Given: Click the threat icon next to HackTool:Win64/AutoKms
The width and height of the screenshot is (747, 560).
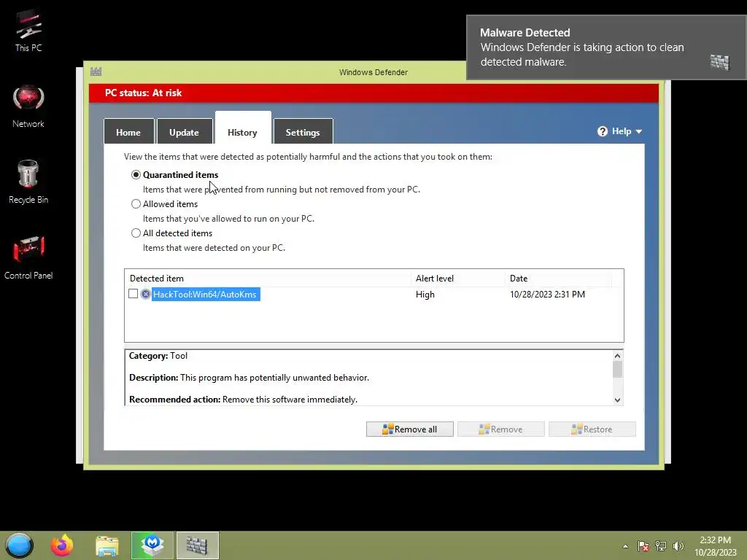Looking at the screenshot, I should click(x=146, y=295).
